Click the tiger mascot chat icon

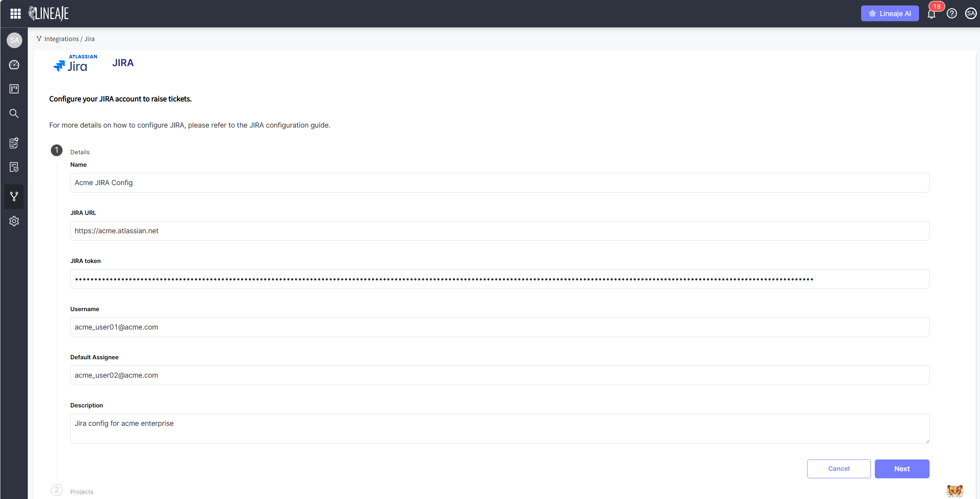[x=955, y=490]
